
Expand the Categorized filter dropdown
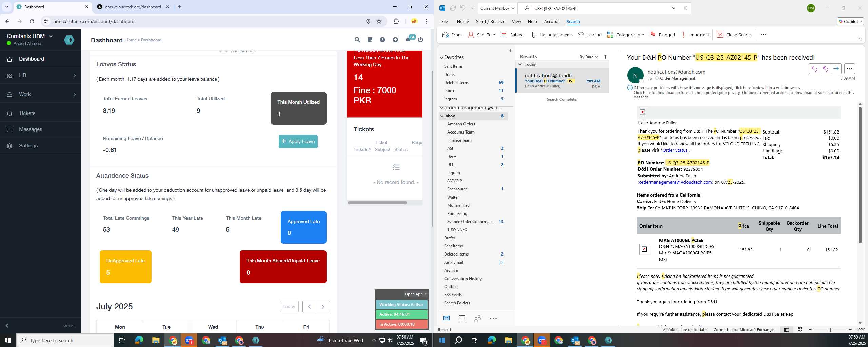pos(643,35)
